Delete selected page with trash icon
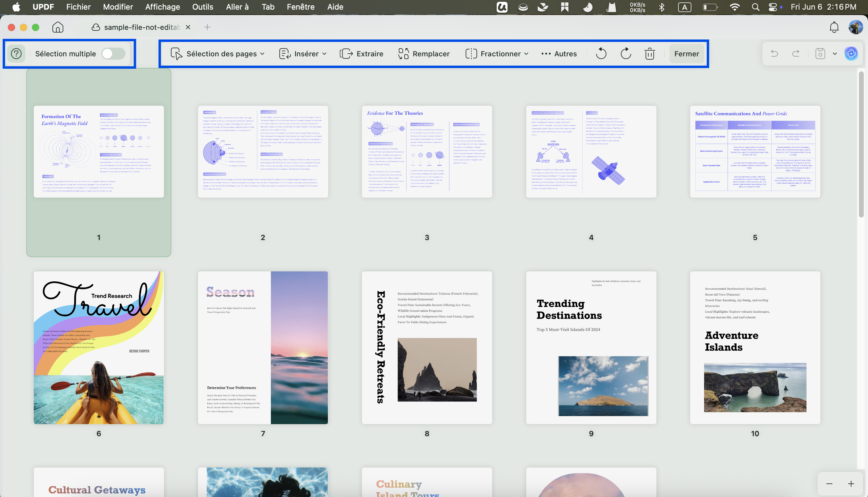Viewport: 868px width, 497px height. coord(649,54)
